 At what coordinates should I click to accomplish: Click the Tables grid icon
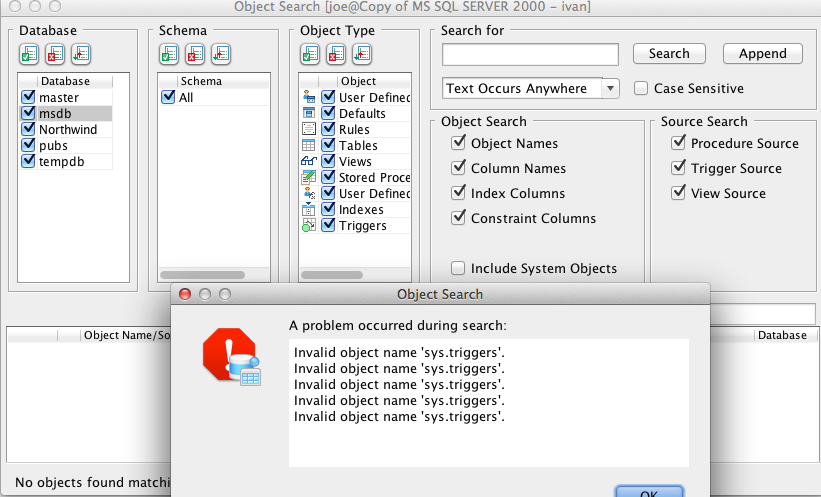point(309,146)
